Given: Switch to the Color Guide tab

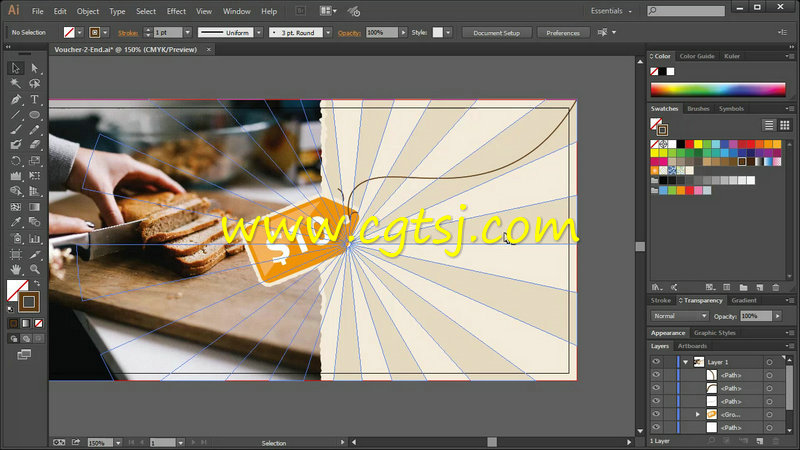Looking at the screenshot, I should [697, 56].
